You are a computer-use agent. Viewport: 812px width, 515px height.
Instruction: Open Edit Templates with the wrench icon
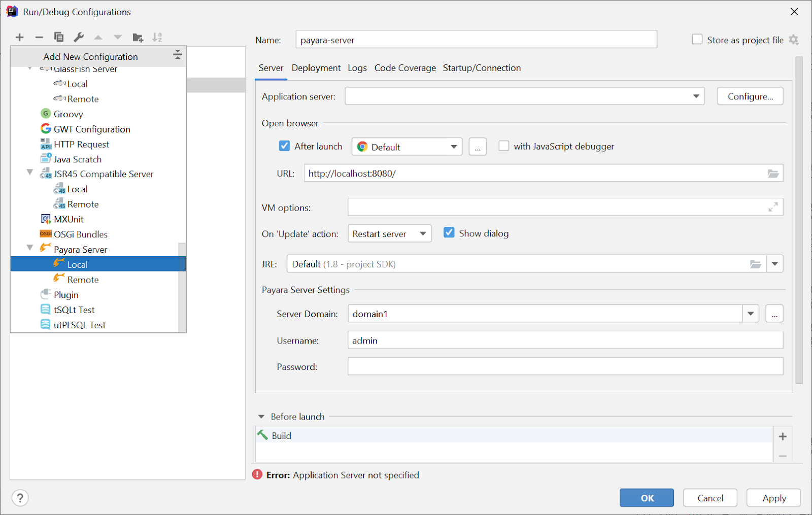click(79, 37)
